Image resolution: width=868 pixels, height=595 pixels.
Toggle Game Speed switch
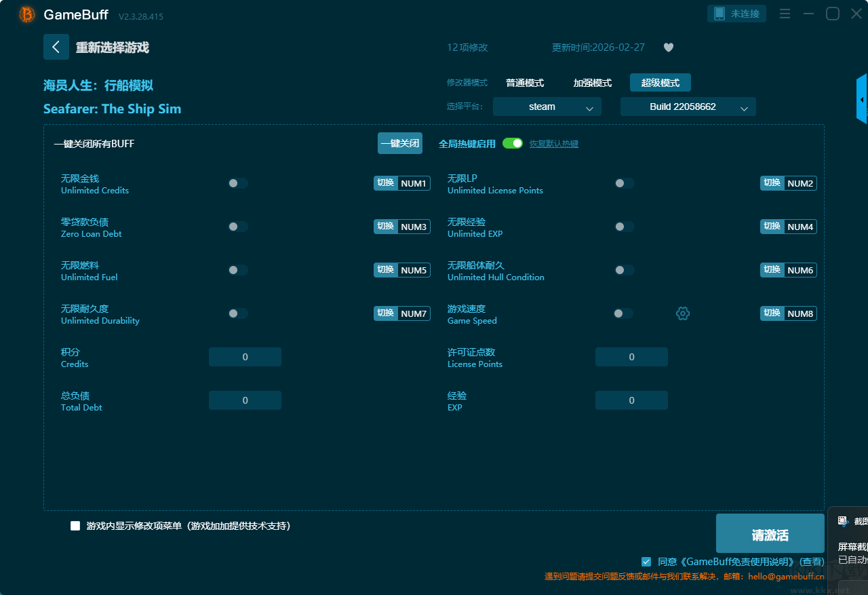coord(623,313)
